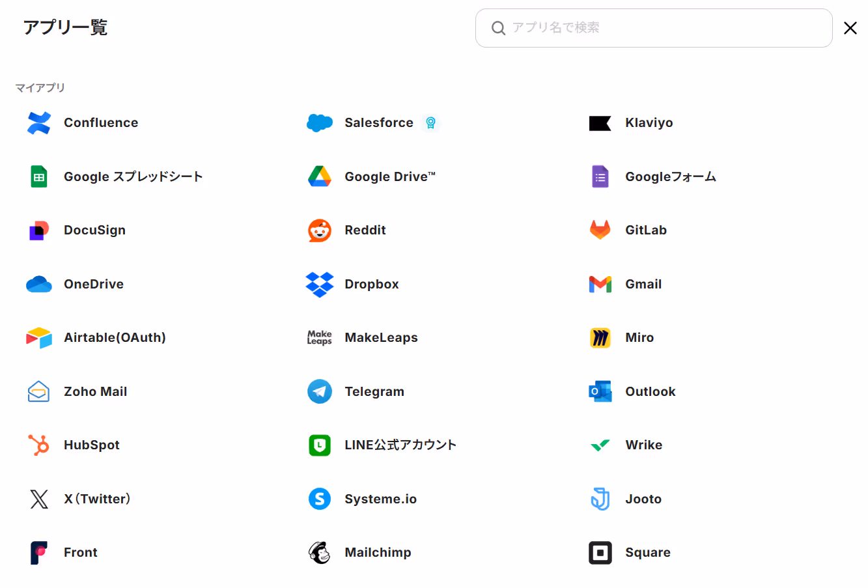Image resolution: width=868 pixels, height=588 pixels.
Task: Open the Gmail name text
Action: coord(643,284)
